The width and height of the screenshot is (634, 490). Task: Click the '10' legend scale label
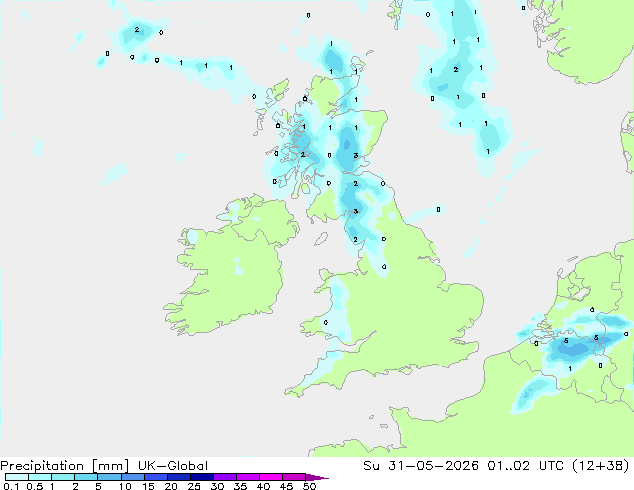[125, 486]
